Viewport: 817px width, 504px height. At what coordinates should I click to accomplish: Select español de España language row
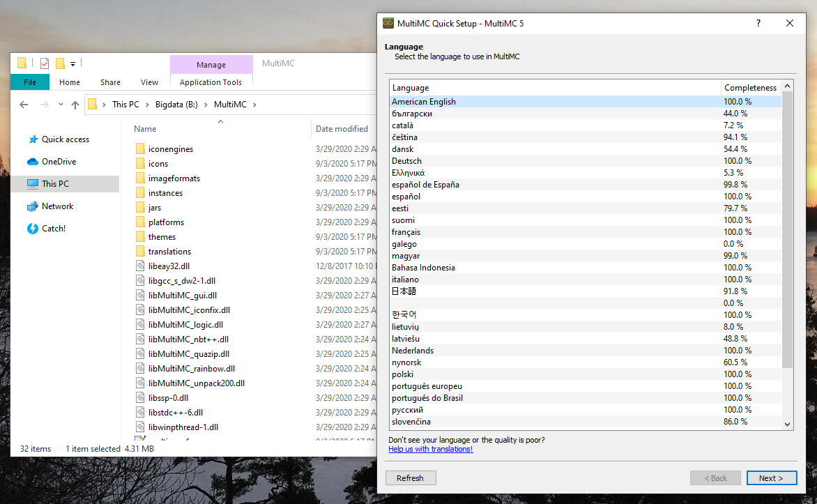point(585,185)
